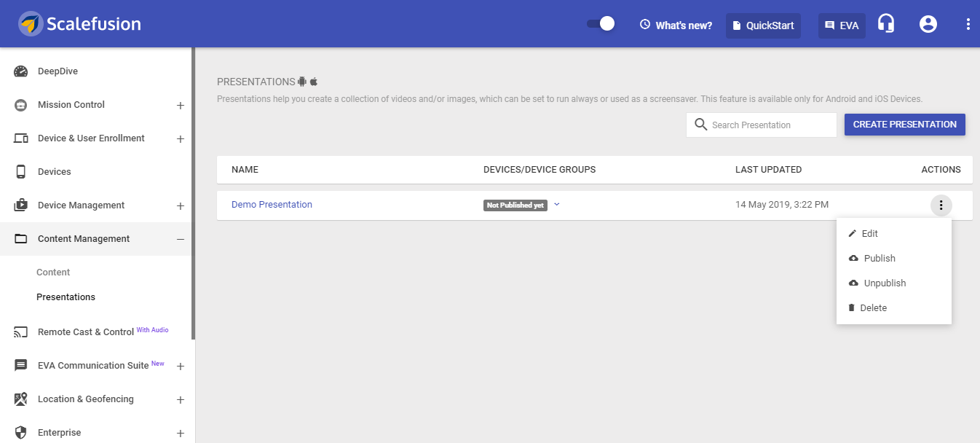Click the sidebar vertical scrollbar
980x443 pixels.
pyautogui.click(x=194, y=194)
